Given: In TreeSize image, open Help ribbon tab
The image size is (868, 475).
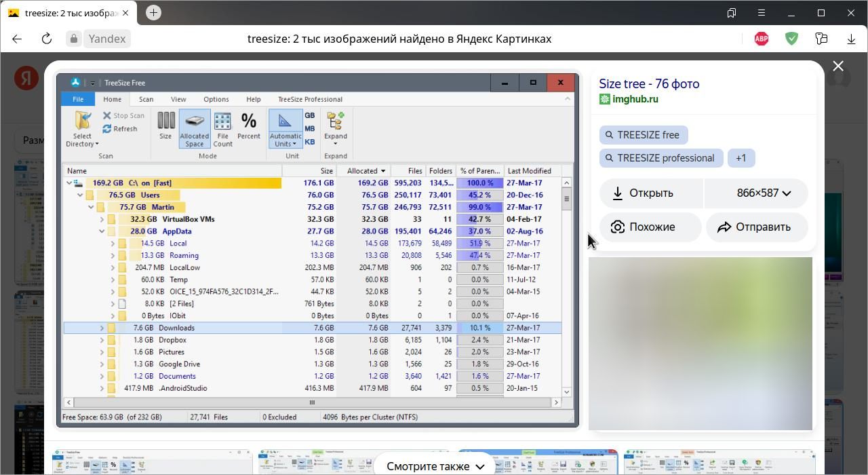Looking at the screenshot, I should pyautogui.click(x=254, y=99).
